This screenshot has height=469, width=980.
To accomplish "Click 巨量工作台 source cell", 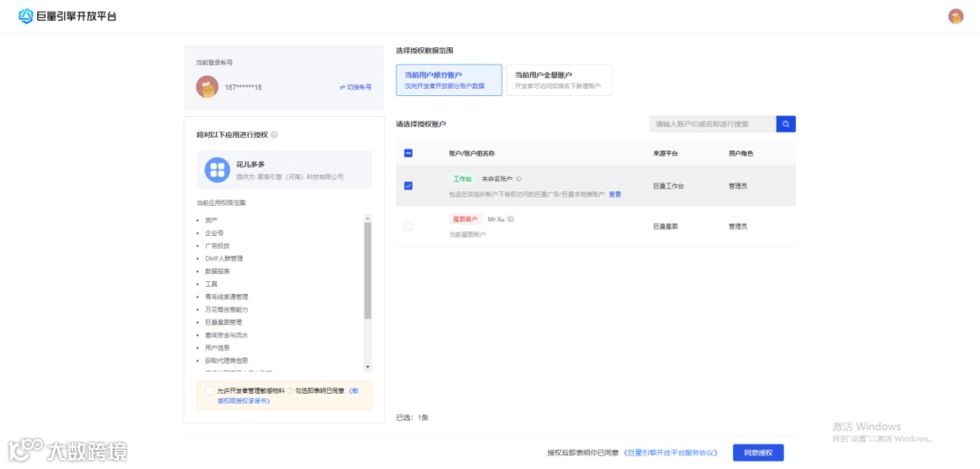I will click(x=669, y=186).
